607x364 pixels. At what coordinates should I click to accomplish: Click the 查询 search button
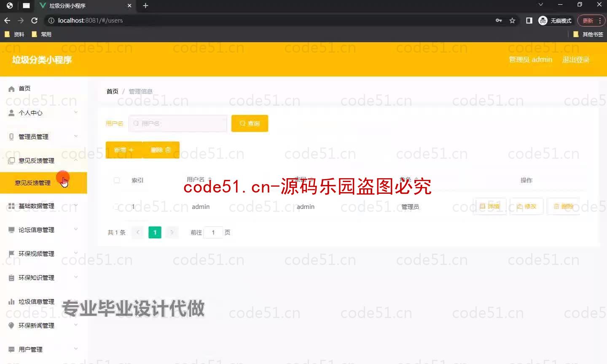coord(250,123)
